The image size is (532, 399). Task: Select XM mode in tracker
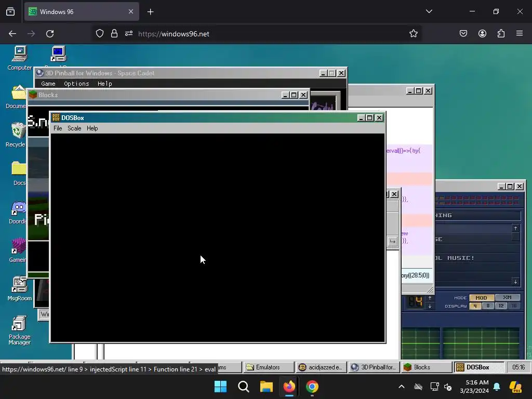507,298
